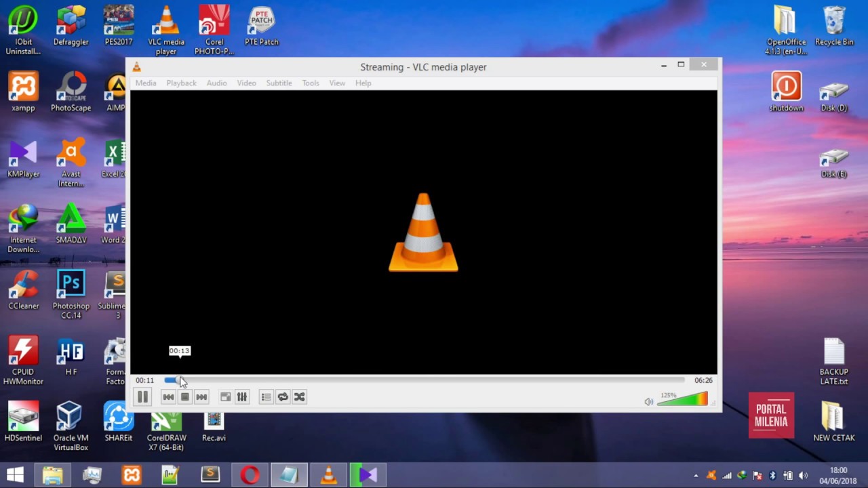
Task: Adjust the VLC volume slider
Action: (682, 399)
